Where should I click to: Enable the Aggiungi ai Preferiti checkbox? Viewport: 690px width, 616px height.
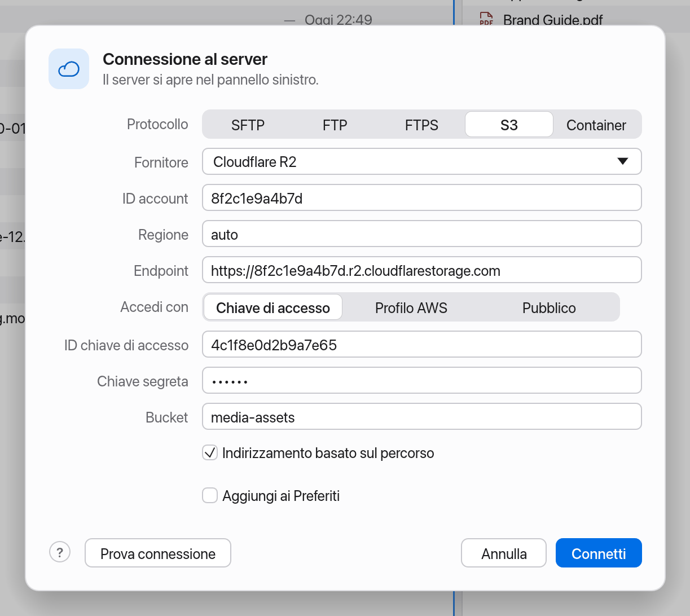click(x=210, y=495)
